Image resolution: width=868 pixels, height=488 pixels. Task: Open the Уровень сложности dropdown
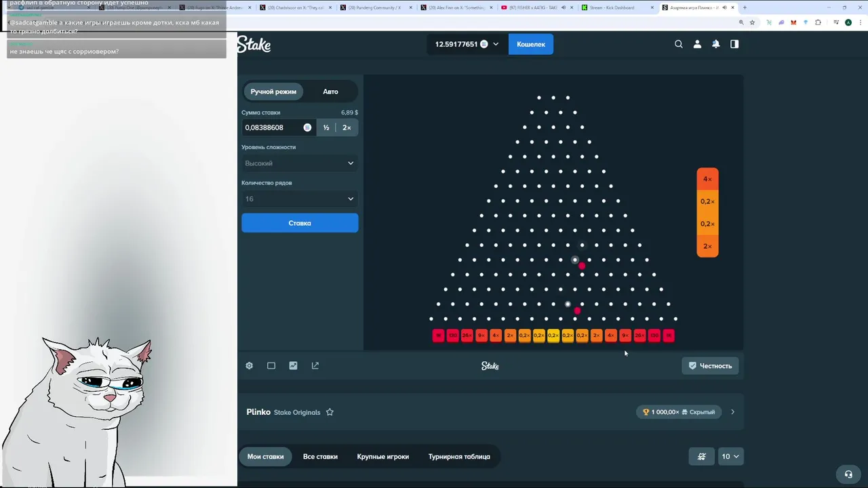coord(300,163)
